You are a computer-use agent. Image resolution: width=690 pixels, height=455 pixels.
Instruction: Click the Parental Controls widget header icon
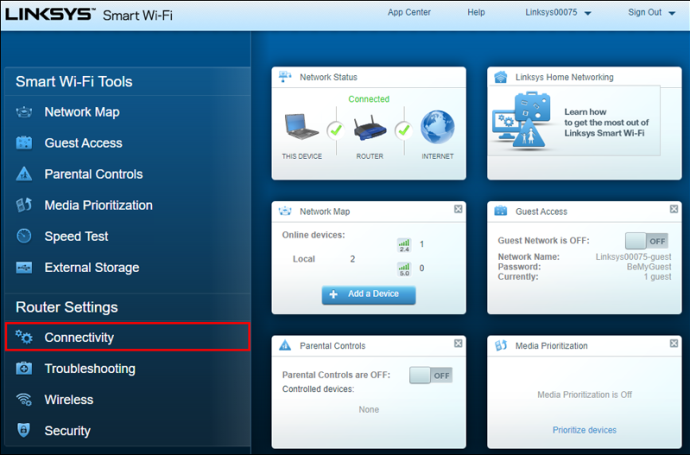[x=285, y=345]
